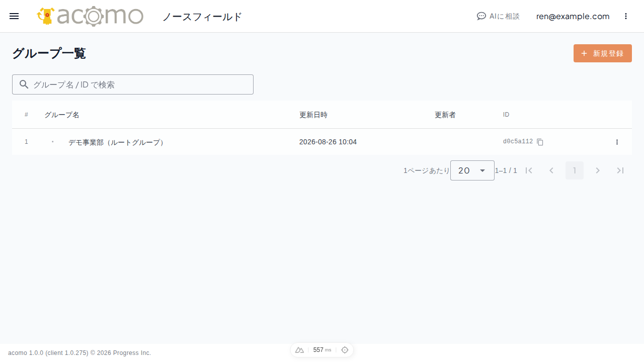Click the 更新者 column header

(x=445, y=115)
